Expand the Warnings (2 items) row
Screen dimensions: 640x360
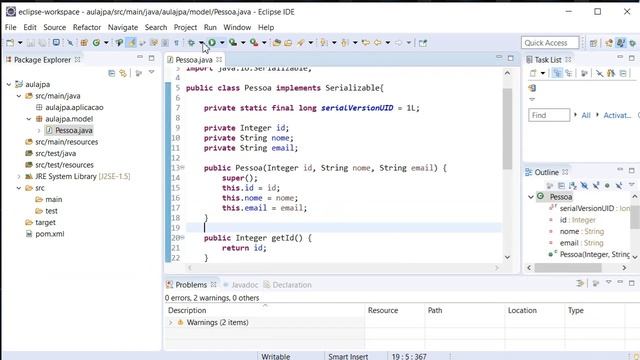[171, 322]
